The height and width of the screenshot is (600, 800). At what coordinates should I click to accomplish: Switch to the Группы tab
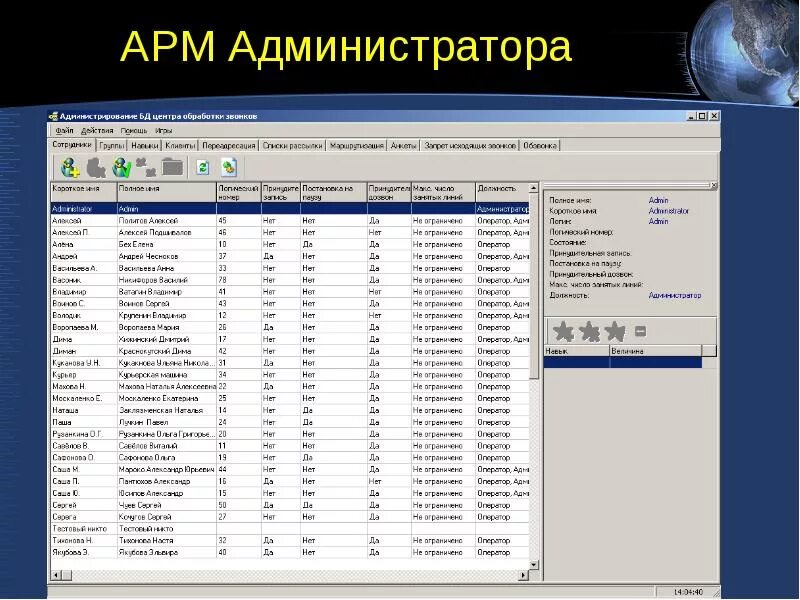(112, 146)
